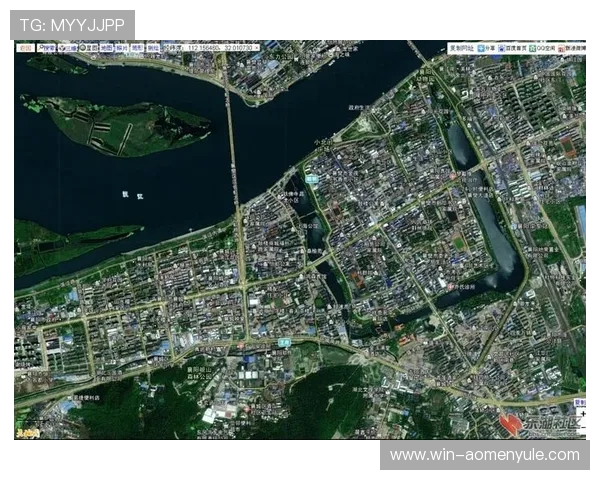This screenshot has height=480, width=600.
Task: Click the yellow logo at map bottom-left
Action: tap(24, 432)
